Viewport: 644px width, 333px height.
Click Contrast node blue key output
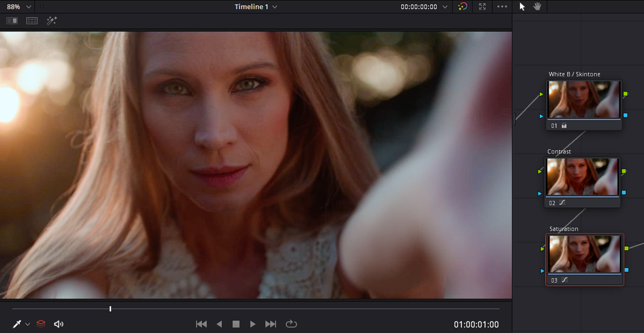[x=624, y=193]
